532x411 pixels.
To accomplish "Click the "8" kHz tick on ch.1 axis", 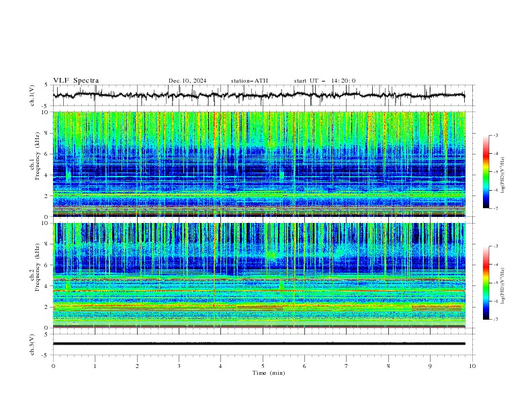I will point(47,133).
